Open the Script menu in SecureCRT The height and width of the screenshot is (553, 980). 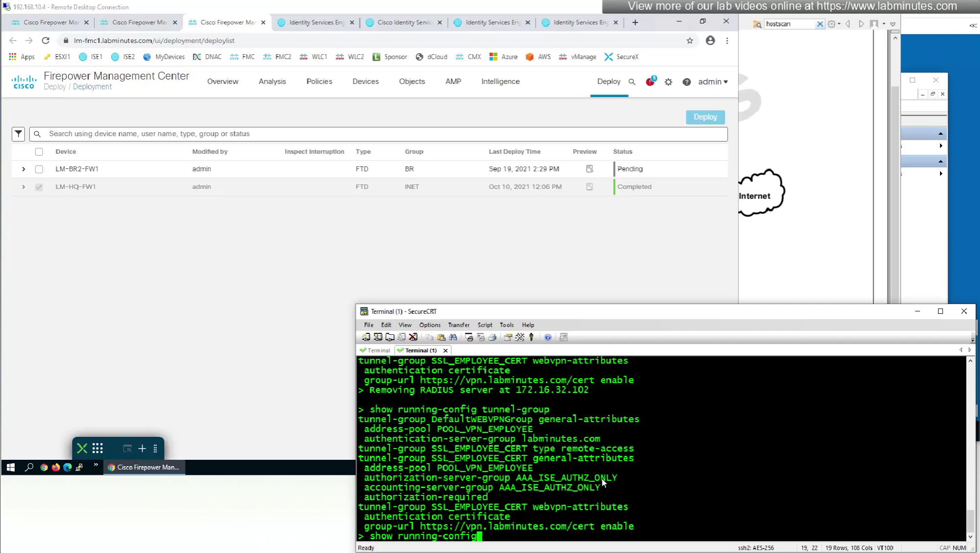tap(484, 325)
